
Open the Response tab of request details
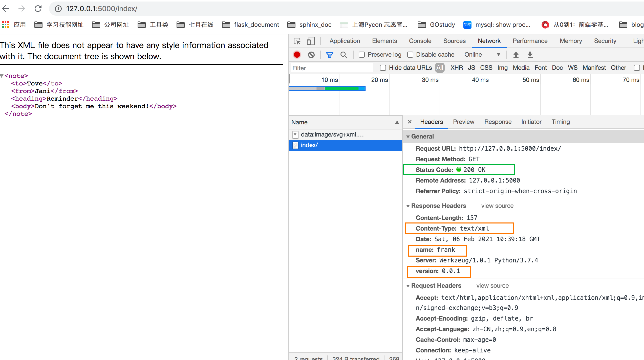(498, 122)
